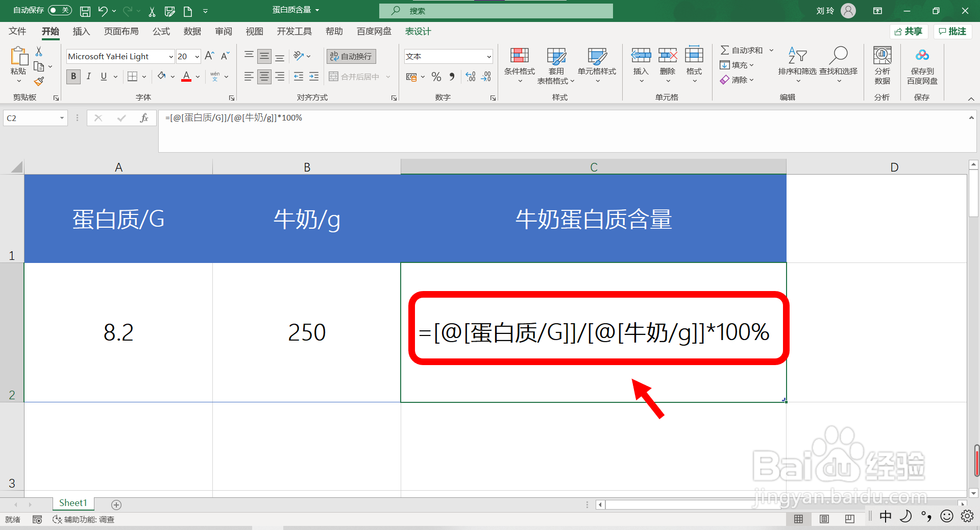Switch to the 插入 ribbon tab
Image resolution: width=980 pixels, height=530 pixels.
(81, 31)
